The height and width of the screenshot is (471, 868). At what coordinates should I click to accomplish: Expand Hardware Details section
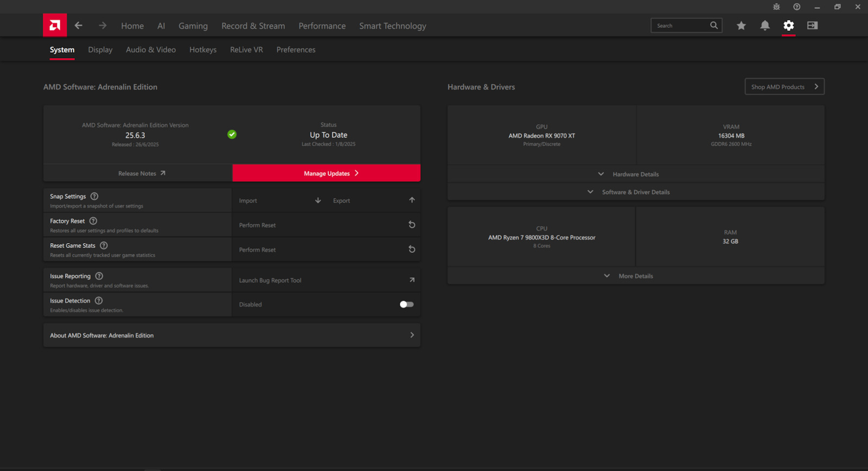[x=636, y=174]
